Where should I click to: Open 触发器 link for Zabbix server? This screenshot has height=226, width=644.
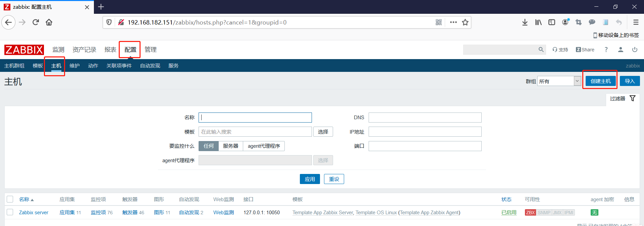point(130,213)
